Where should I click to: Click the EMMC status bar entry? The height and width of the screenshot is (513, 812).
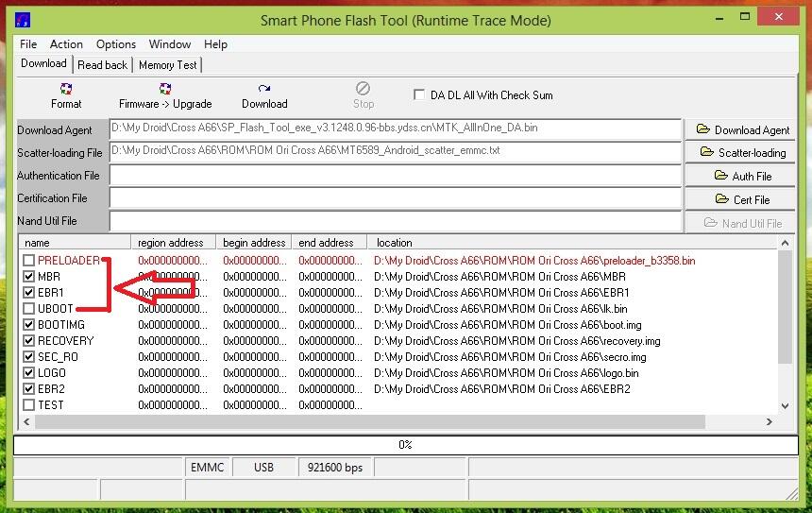(x=207, y=467)
